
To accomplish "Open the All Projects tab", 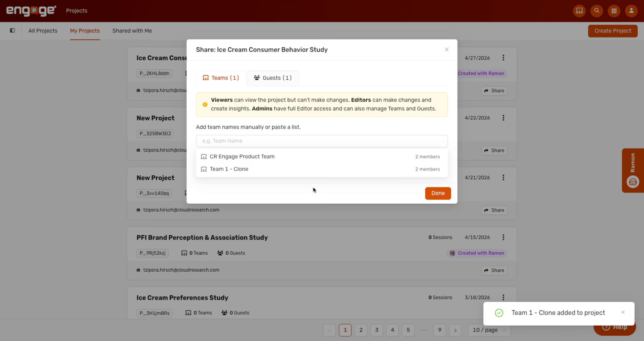I will [43, 31].
